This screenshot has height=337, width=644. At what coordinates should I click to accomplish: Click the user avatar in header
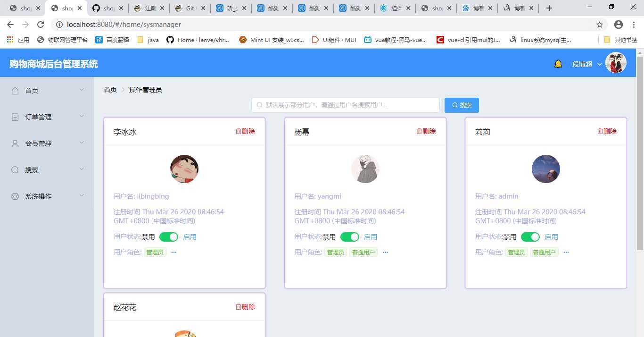(616, 63)
